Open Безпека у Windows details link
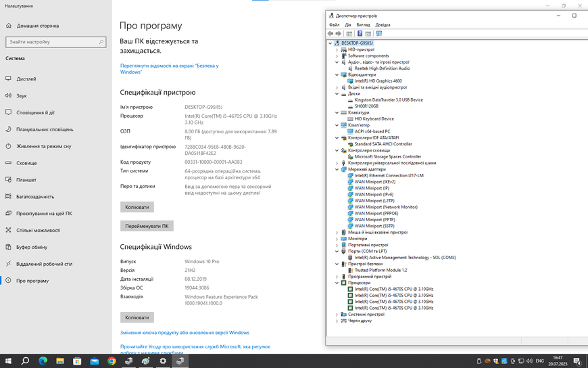The width and height of the screenshot is (588, 368). (x=170, y=69)
